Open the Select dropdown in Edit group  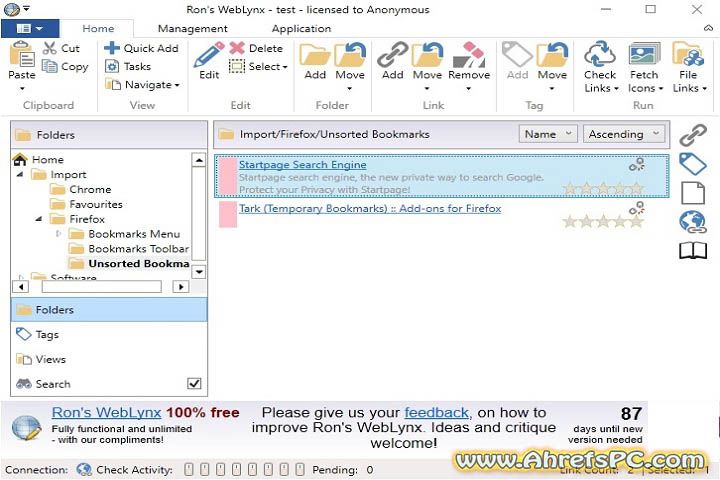(x=259, y=67)
